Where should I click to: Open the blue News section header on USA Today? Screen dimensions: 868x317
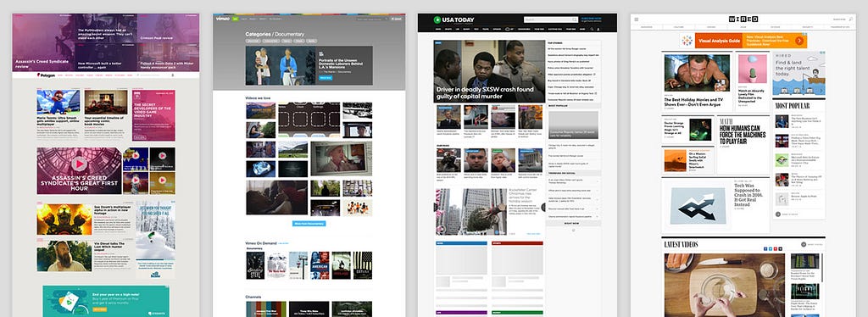[461, 243]
